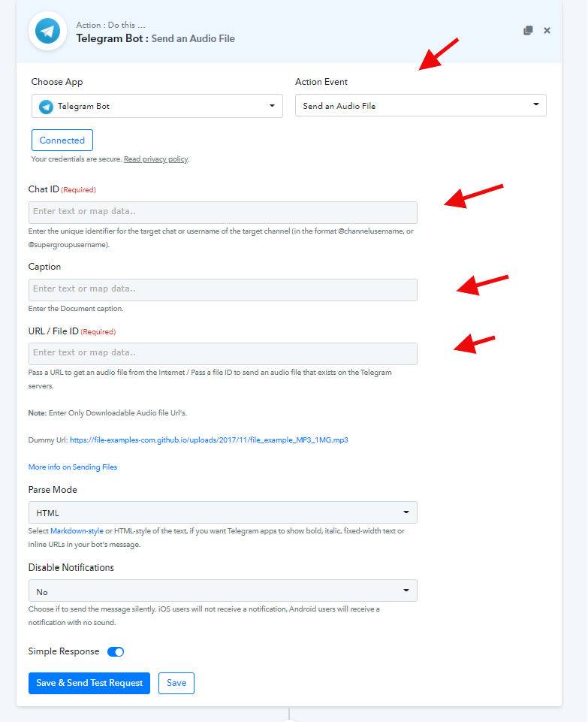Open More info on Sending Files link

pyautogui.click(x=73, y=467)
